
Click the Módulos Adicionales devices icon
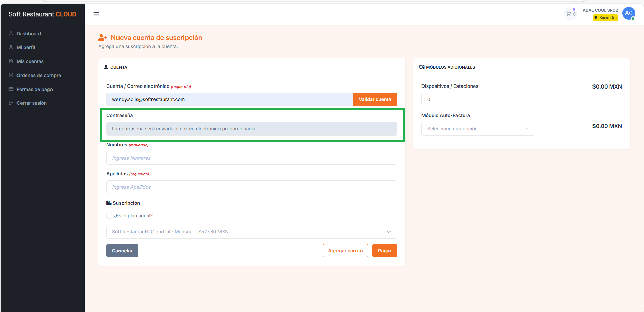pyautogui.click(x=421, y=67)
